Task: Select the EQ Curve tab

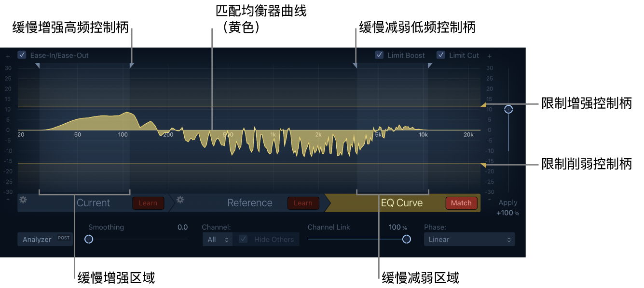Action: tap(402, 203)
